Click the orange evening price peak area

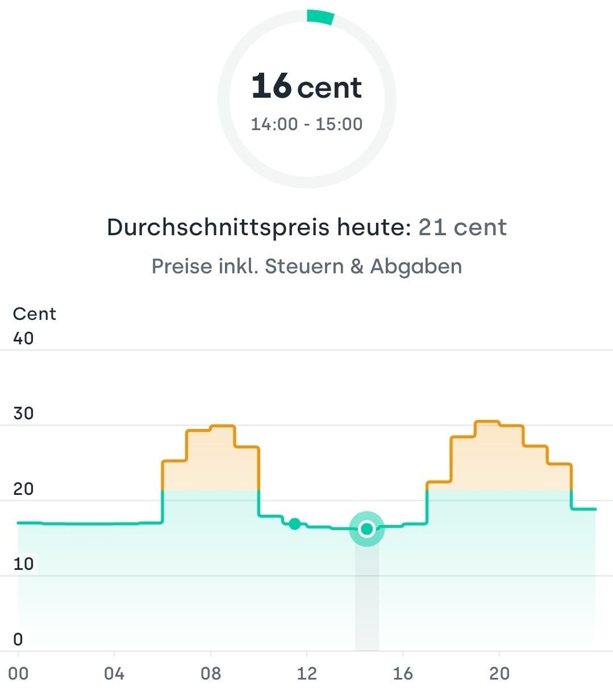499,460
